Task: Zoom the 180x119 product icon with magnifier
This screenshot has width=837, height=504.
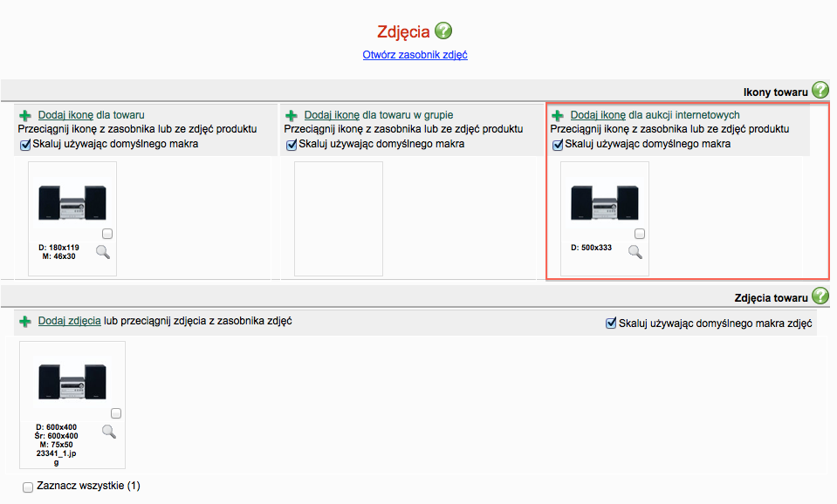Action: pos(103,253)
